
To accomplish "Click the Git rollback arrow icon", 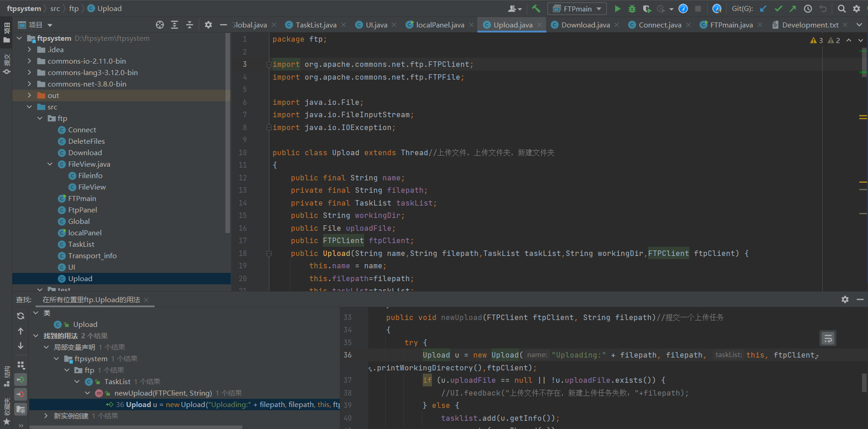I will 823,8.
